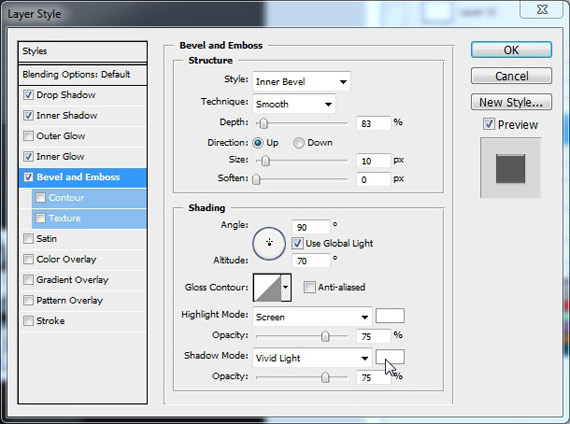Toggle the Bevel and Emboss checkbox
570x424 pixels.
coord(28,177)
